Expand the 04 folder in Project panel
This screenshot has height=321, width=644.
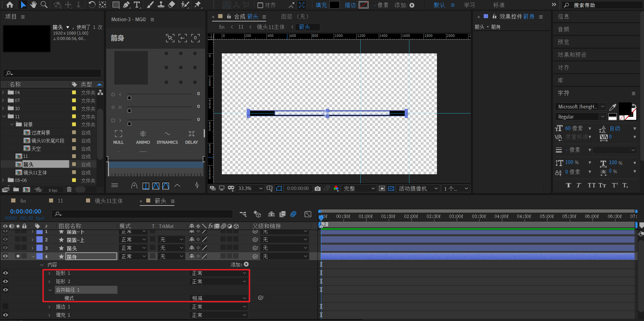pos(3,92)
